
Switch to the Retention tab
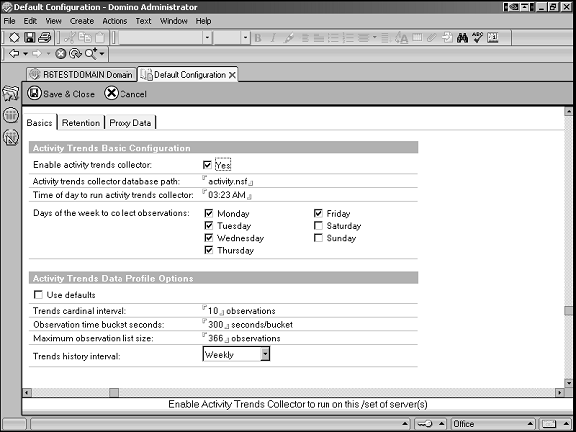click(81, 123)
